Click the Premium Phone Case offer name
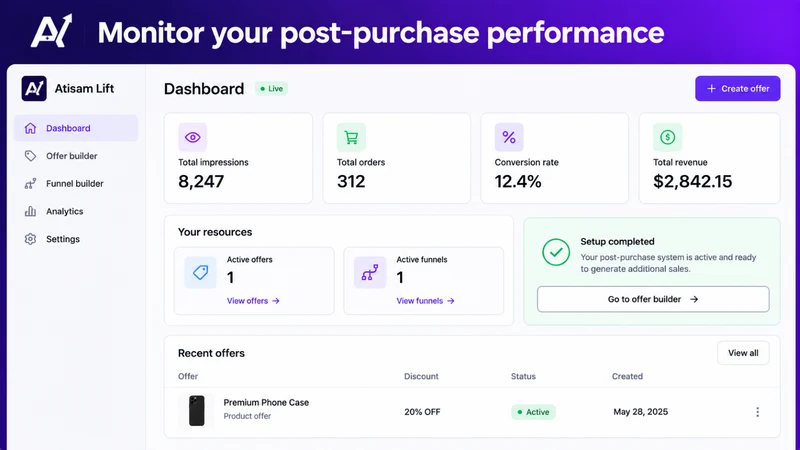 tap(266, 403)
